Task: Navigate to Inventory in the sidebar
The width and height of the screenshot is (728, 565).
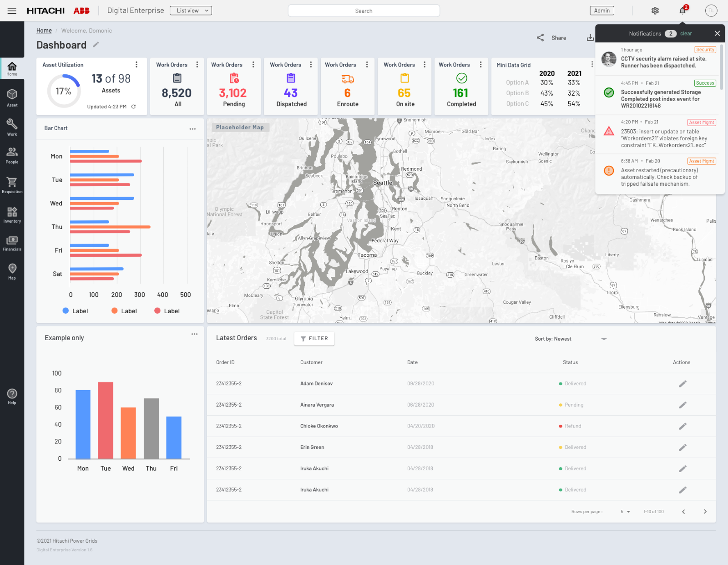Action: [12, 215]
